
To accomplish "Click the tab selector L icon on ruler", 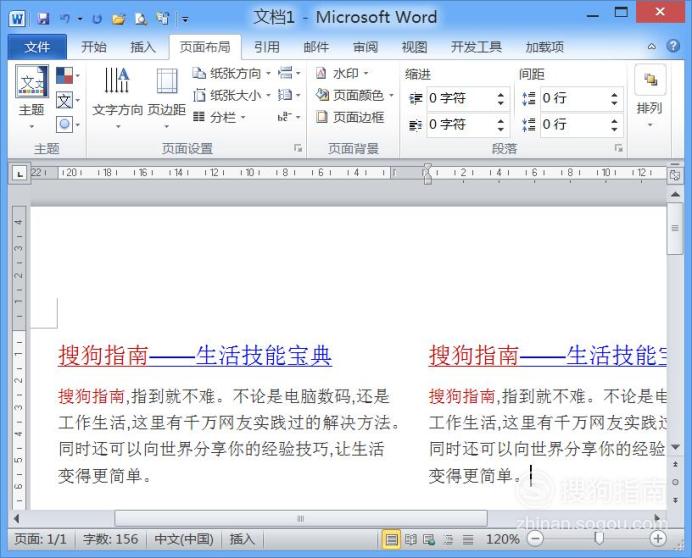I will (x=19, y=174).
